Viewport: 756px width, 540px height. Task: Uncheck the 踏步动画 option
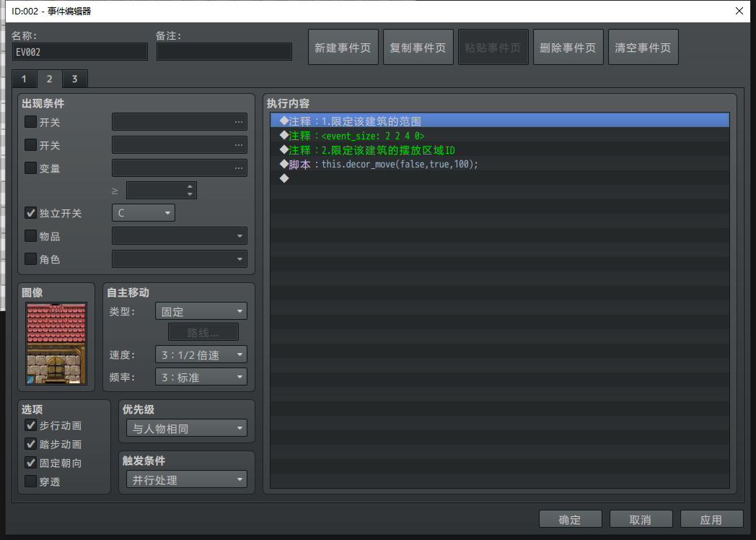(30, 444)
